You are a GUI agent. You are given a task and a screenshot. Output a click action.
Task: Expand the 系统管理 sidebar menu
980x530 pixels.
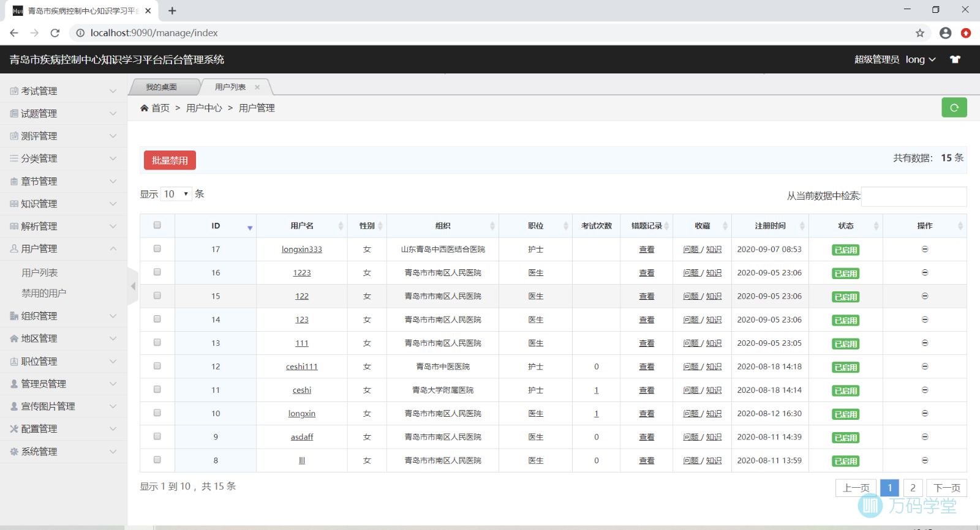(63, 451)
